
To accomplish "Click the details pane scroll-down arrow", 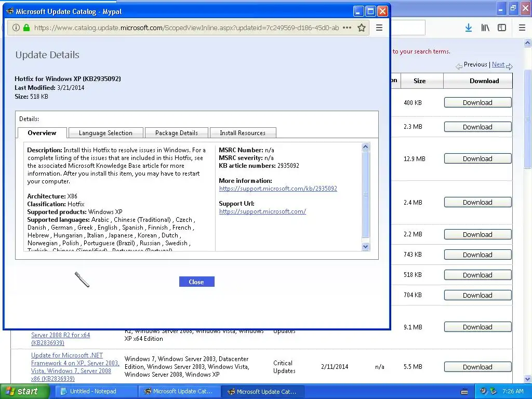I will pos(365,247).
